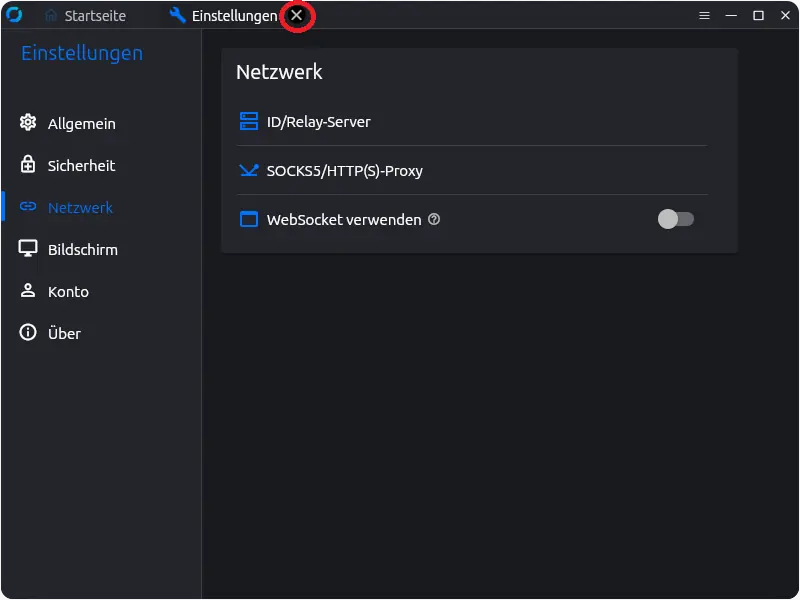Click the help icon next to WebSocket verwenden
The height and width of the screenshot is (600, 800).
pos(434,219)
